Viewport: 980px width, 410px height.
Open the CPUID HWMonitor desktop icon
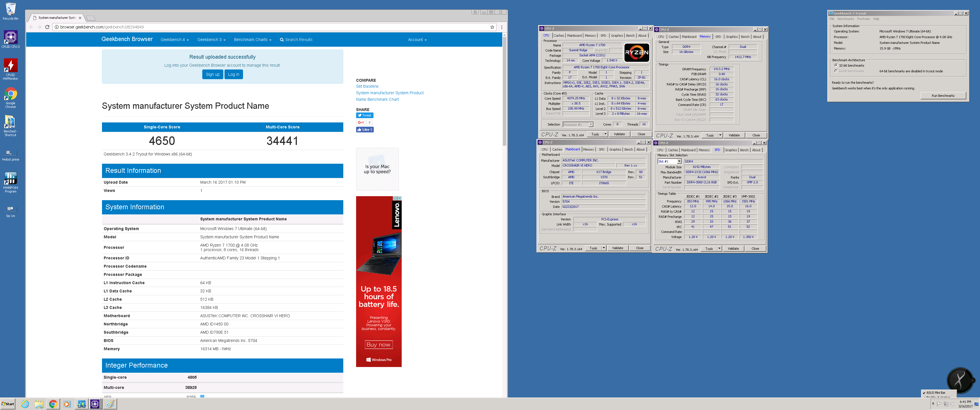pyautogui.click(x=11, y=69)
